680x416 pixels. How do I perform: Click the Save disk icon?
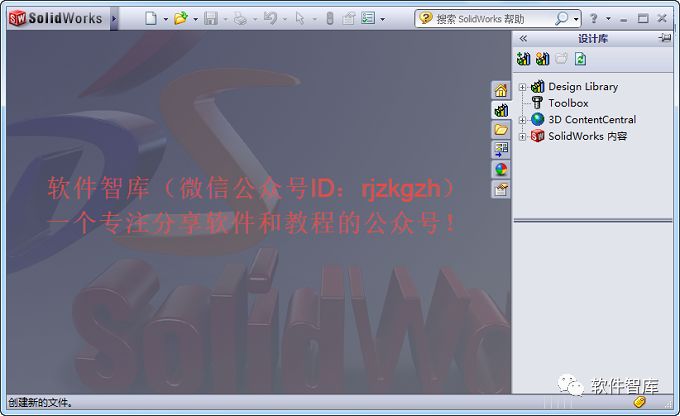(x=211, y=18)
